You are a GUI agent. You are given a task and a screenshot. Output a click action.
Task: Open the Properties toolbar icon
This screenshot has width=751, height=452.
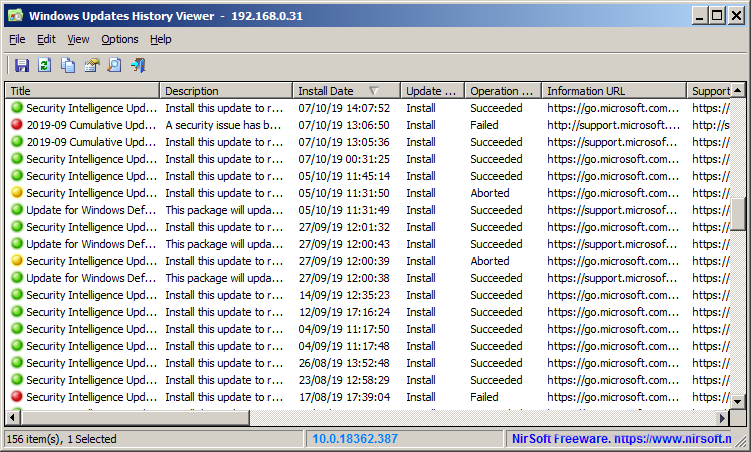(x=92, y=66)
